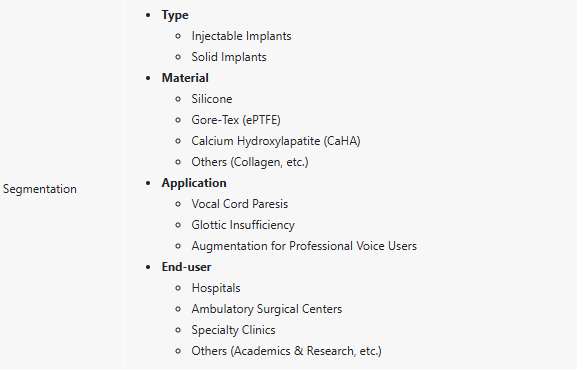Select Glottic Insufficiency item

(x=243, y=225)
